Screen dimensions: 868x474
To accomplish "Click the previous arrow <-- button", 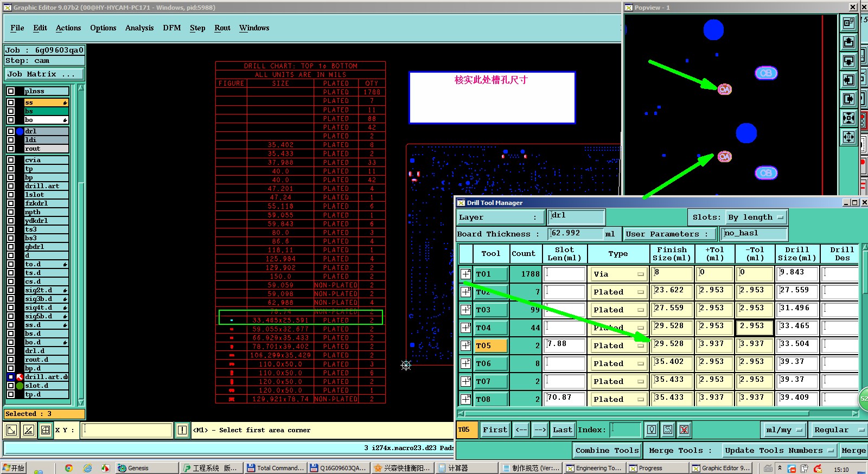I will coord(521,430).
